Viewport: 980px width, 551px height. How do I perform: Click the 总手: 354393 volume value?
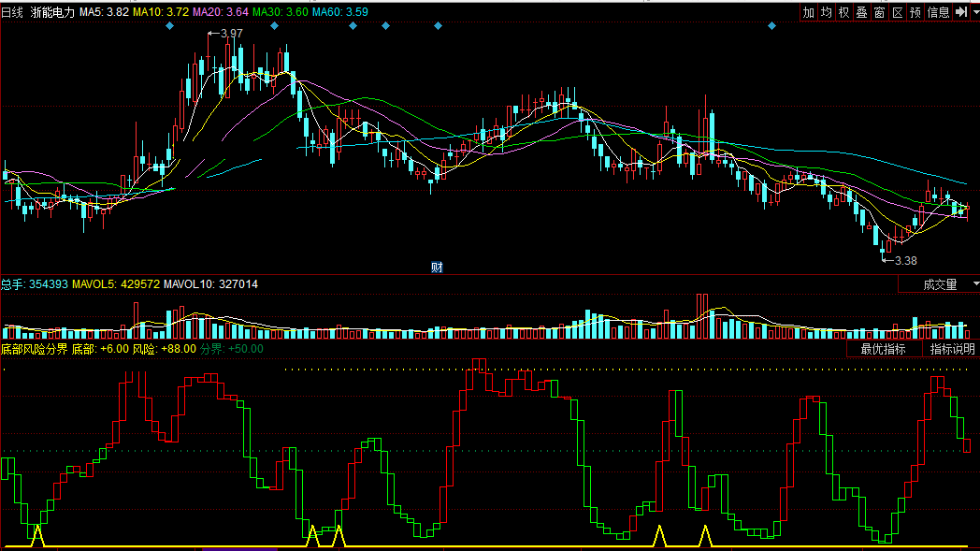[x=35, y=284]
